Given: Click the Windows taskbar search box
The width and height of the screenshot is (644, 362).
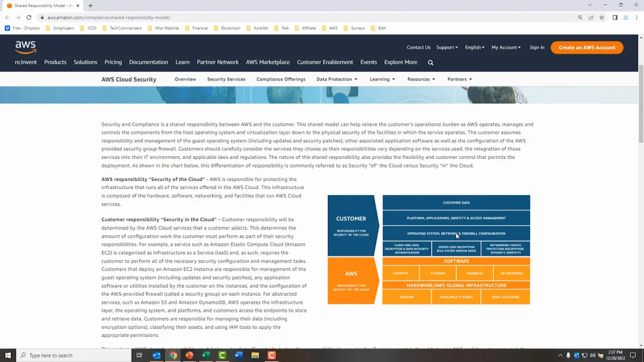Looking at the screenshot, I should pos(74,355).
